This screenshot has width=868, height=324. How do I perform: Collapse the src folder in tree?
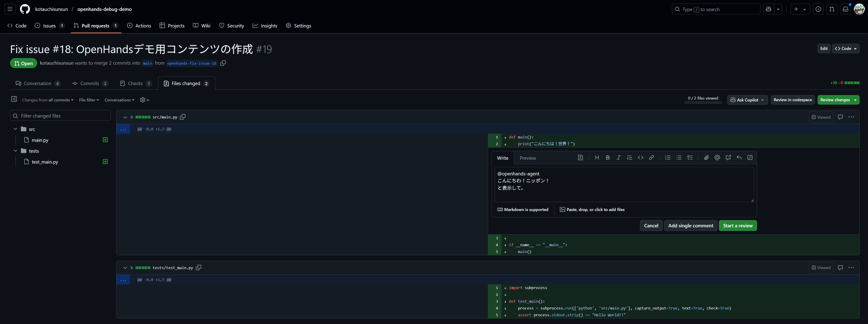click(15, 129)
